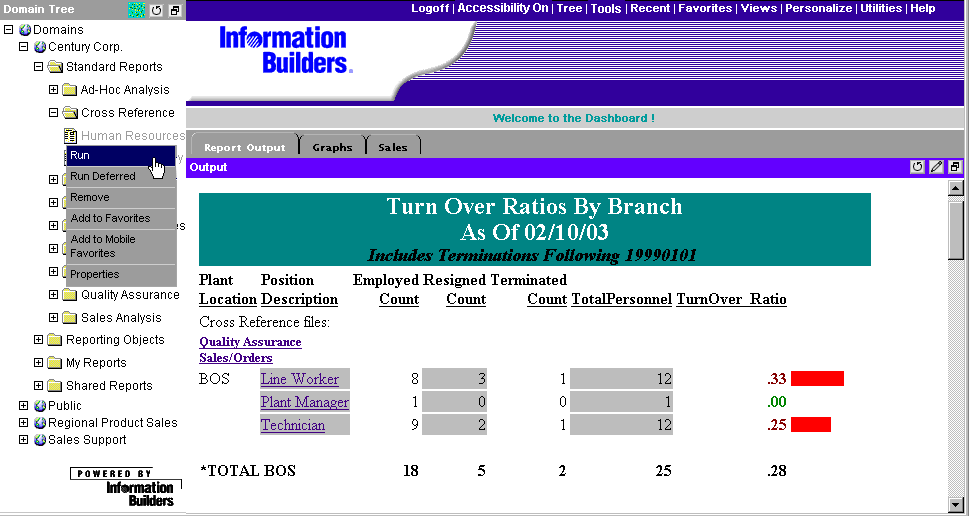This screenshot has height=516, width=969.
Task: Choose Run from the context menu
Action: [121, 156]
